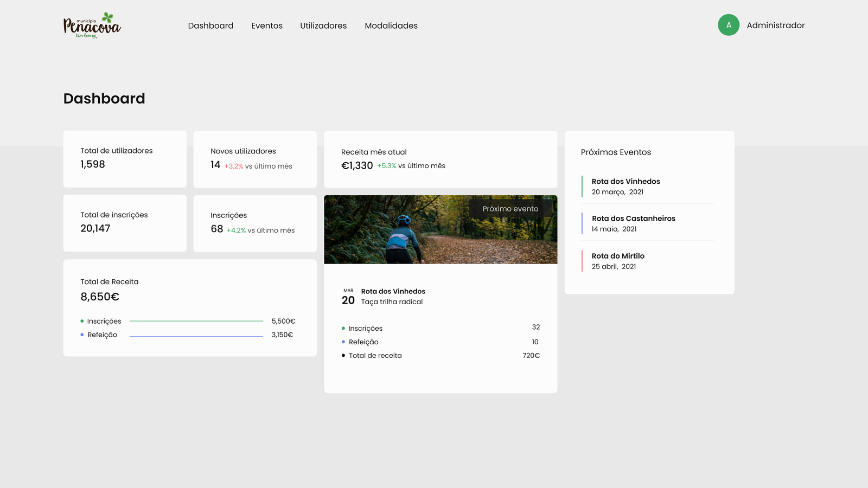Click the MAR 20 date badge

click(348, 297)
